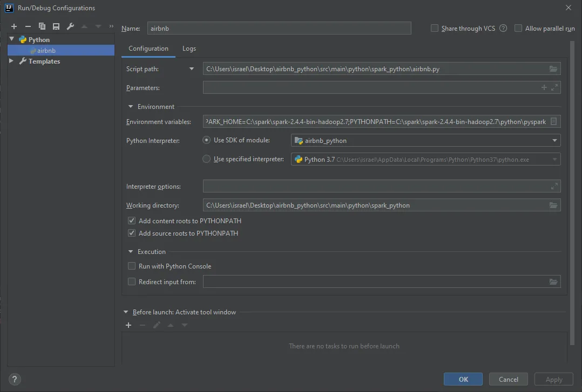The width and height of the screenshot is (582, 392).
Task: Expand the Parameters field editor icon
Action: click(x=555, y=87)
